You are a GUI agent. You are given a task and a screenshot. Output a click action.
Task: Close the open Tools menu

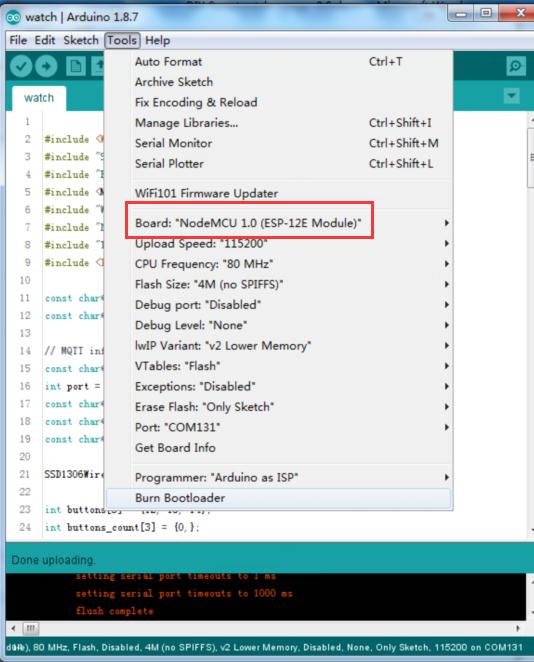tap(122, 41)
